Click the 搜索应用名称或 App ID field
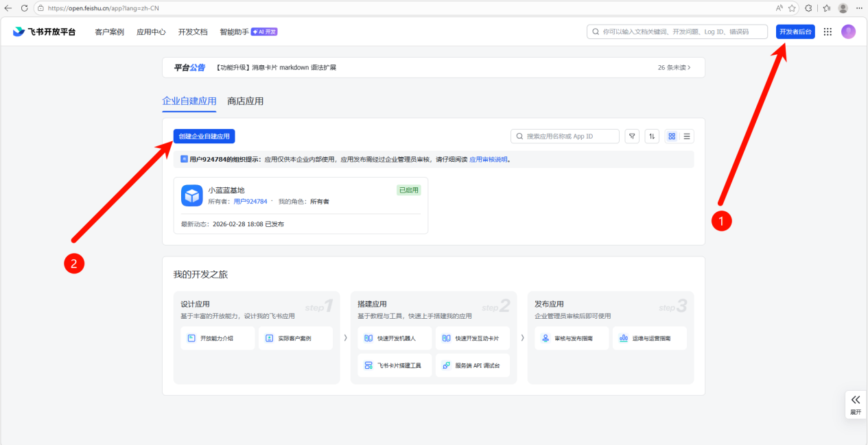868x445 pixels. (565, 136)
